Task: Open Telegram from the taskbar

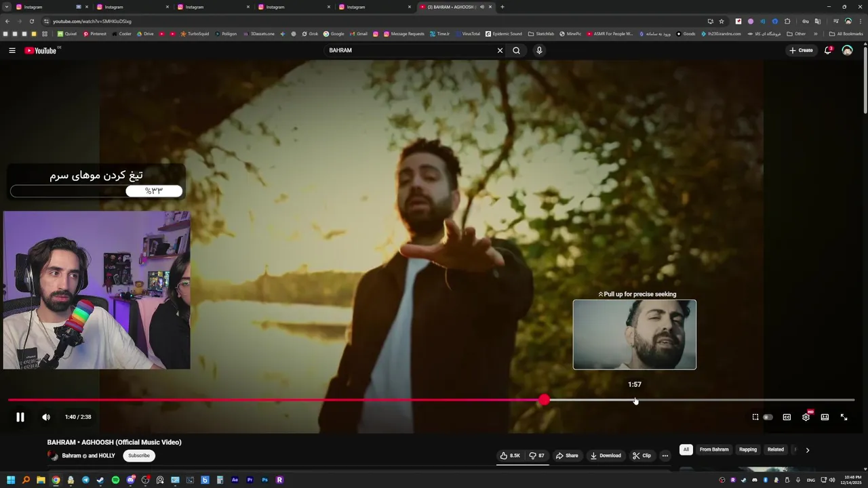Action: [85, 481]
